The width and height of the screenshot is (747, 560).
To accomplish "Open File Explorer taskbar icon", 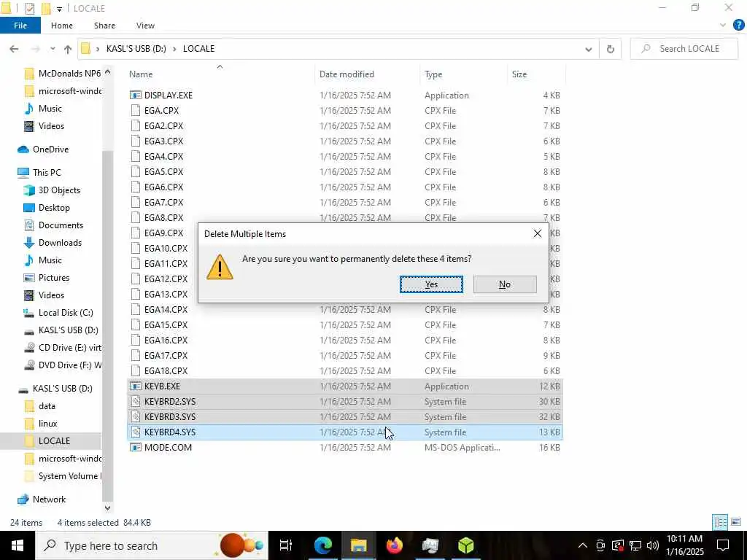I will click(358, 545).
